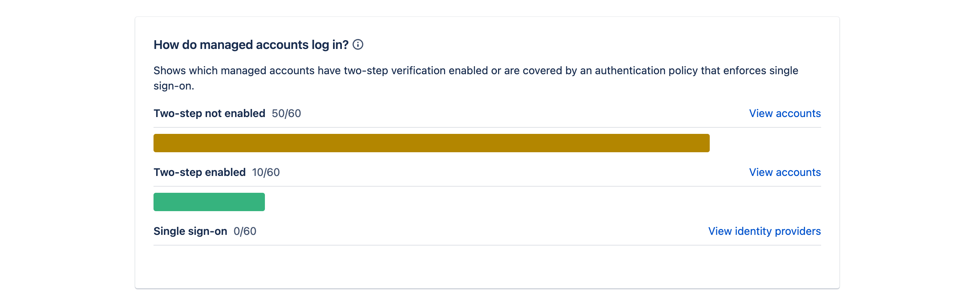Click the empty area right of the green bar
980x306 pixels.
536,202
